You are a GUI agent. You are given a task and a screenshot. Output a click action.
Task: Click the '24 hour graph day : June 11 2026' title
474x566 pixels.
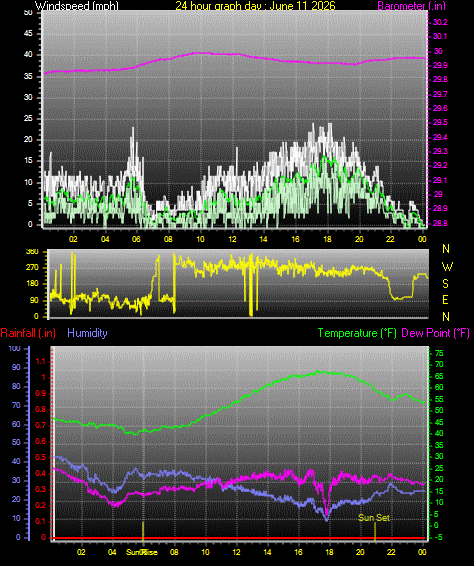pos(255,5)
